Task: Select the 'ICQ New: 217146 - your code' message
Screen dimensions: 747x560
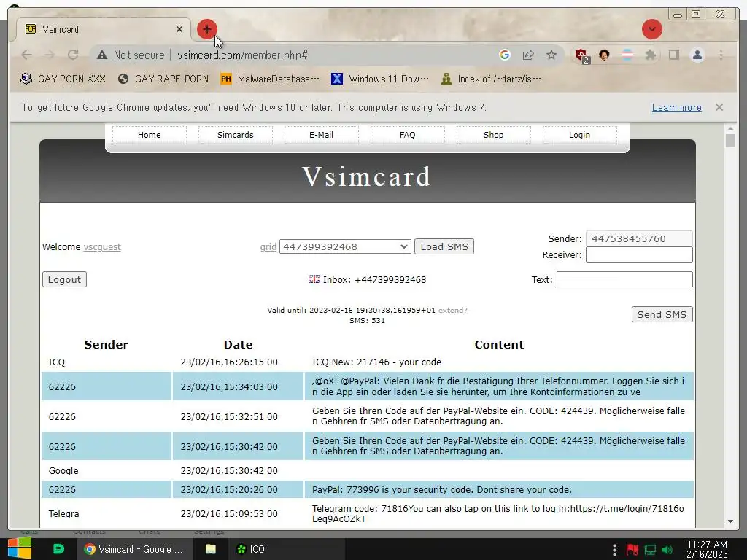Action: pos(376,362)
